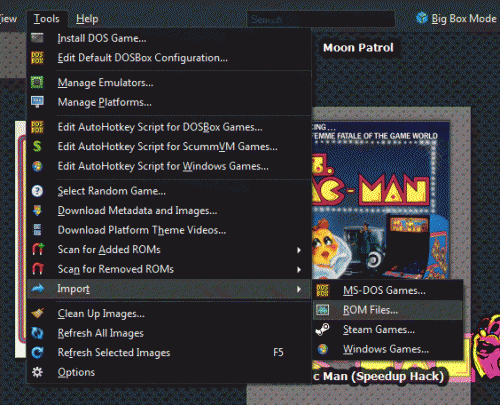Select Scan for Added ROMs entry
The image size is (500, 405).
click(169, 249)
